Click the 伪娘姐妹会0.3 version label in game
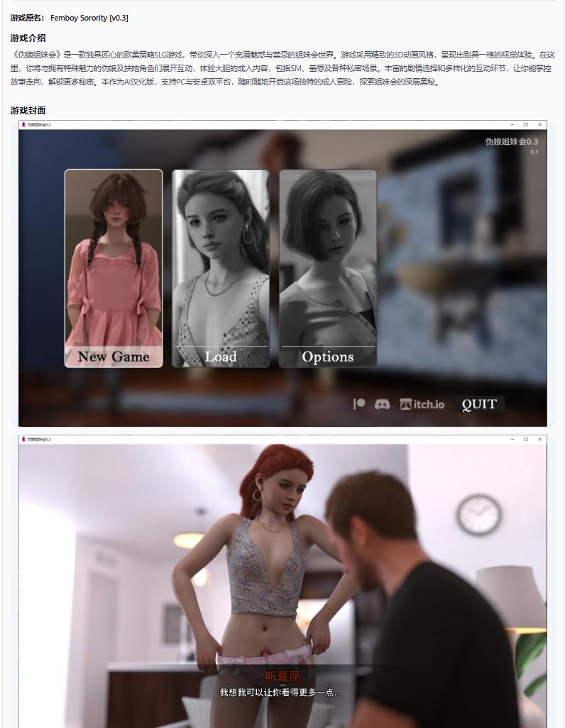Viewport: 565px width, 728px height. click(512, 141)
